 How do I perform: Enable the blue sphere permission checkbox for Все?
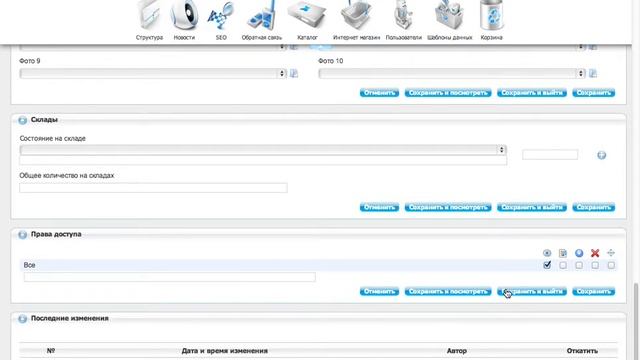tap(579, 265)
